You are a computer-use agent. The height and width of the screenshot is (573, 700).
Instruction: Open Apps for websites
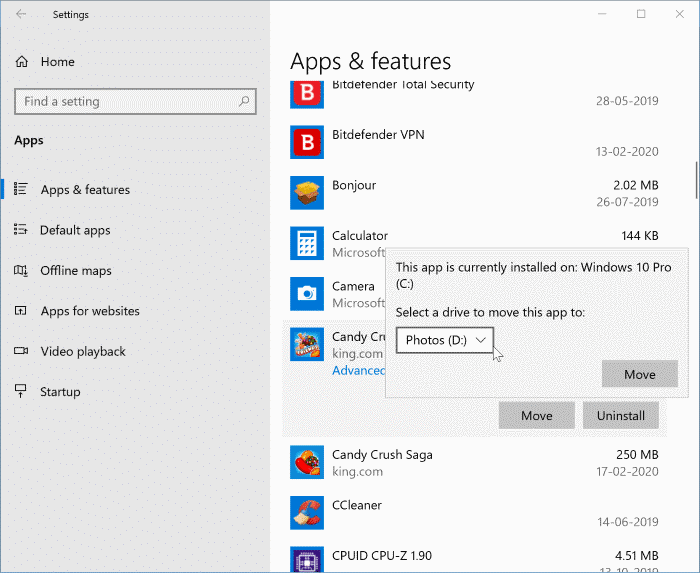pyautogui.click(x=90, y=311)
